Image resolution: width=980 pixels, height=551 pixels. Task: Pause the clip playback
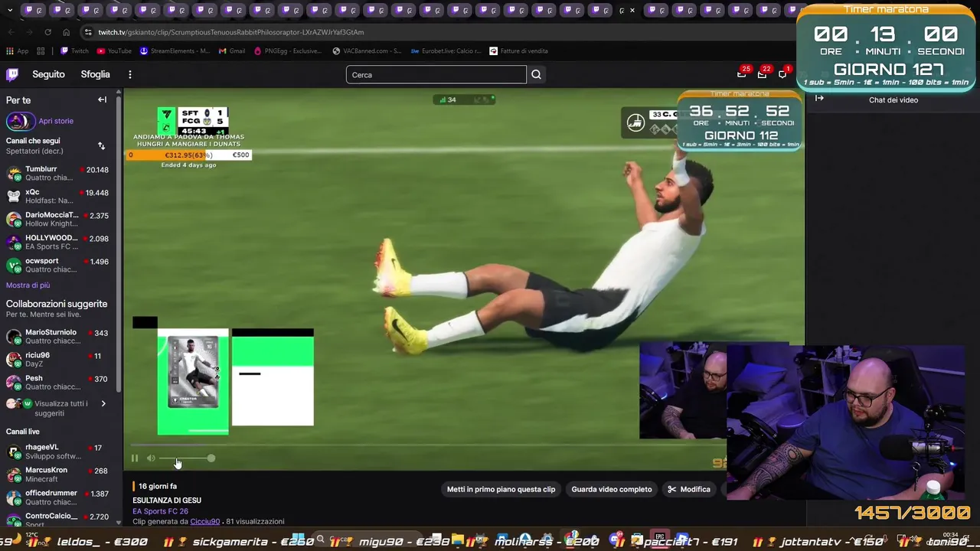pos(135,458)
